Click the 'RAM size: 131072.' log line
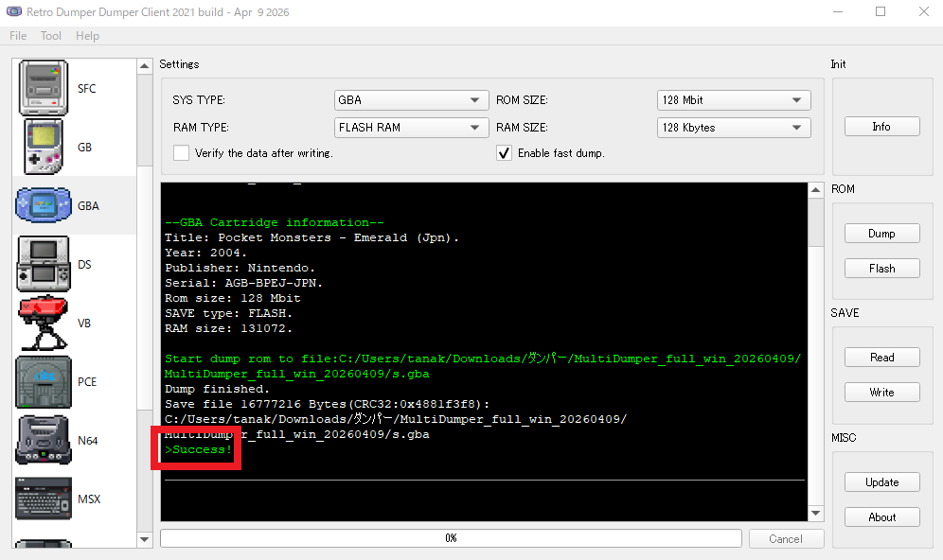This screenshot has width=943, height=560. coord(228,328)
